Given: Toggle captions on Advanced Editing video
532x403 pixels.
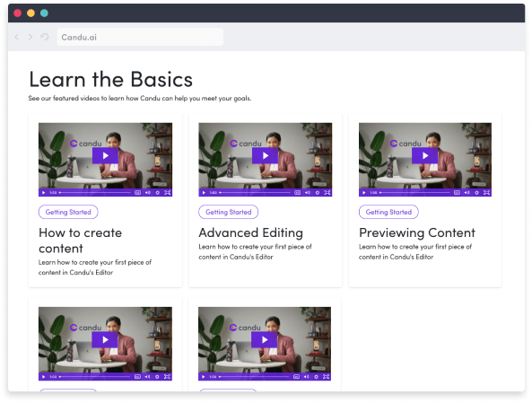Looking at the screenshot, I should (297, 192).
